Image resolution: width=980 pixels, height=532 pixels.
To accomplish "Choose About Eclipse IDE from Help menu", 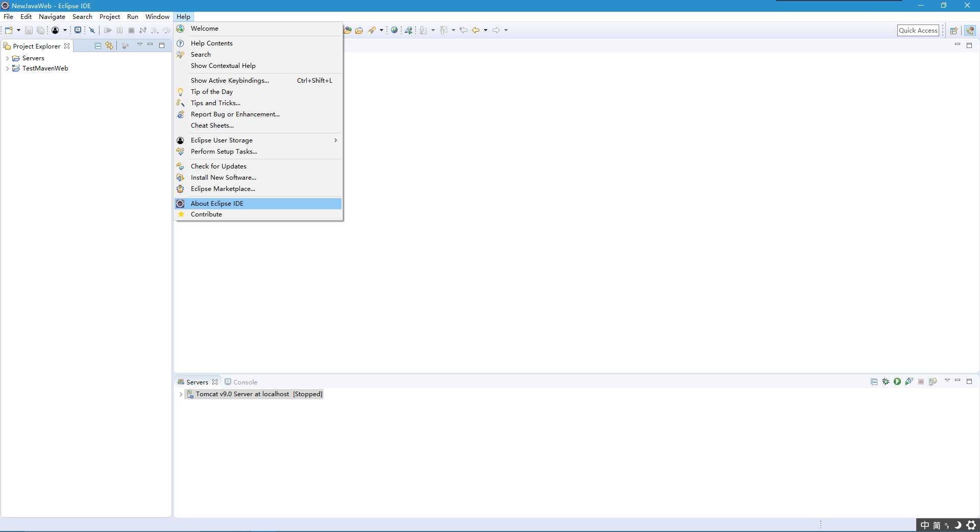I will click(x=258, y=204).
